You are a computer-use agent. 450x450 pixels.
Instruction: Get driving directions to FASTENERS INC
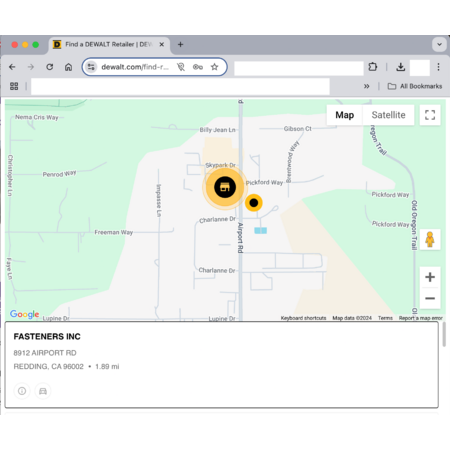43,391
